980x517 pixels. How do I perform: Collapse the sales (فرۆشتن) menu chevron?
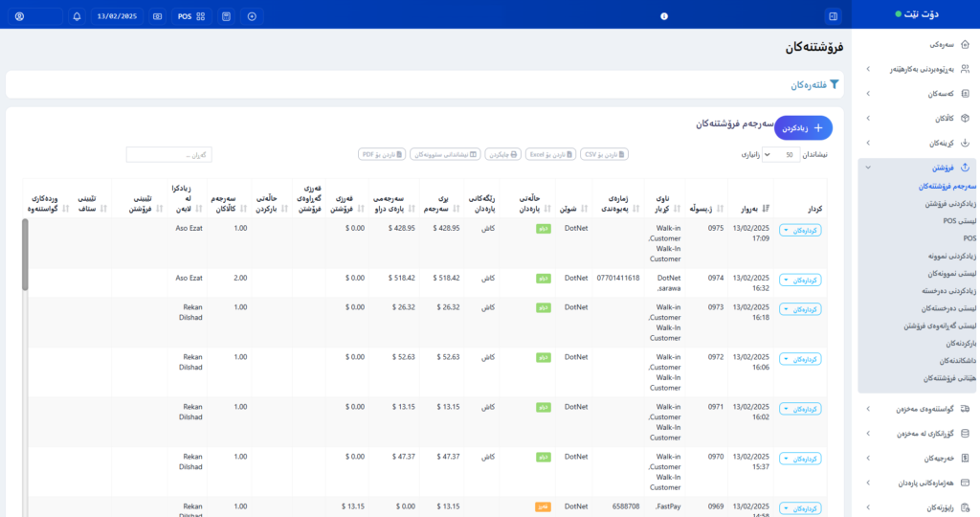tap(868, 168)
